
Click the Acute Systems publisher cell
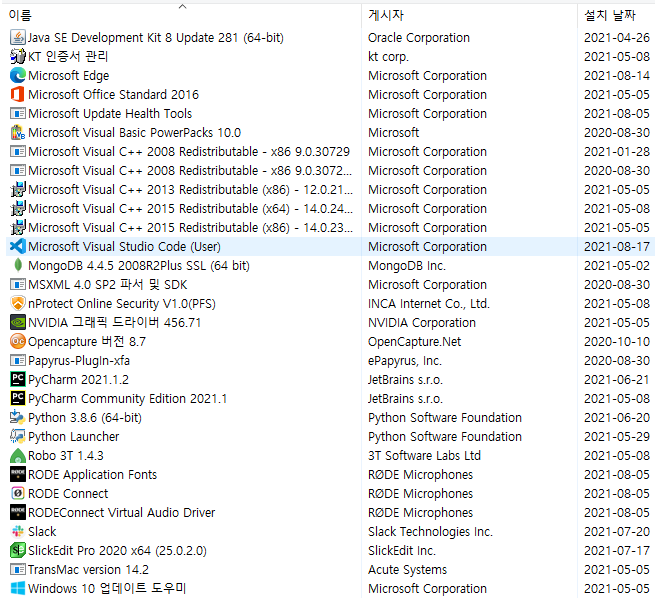[x=407, y=570]
